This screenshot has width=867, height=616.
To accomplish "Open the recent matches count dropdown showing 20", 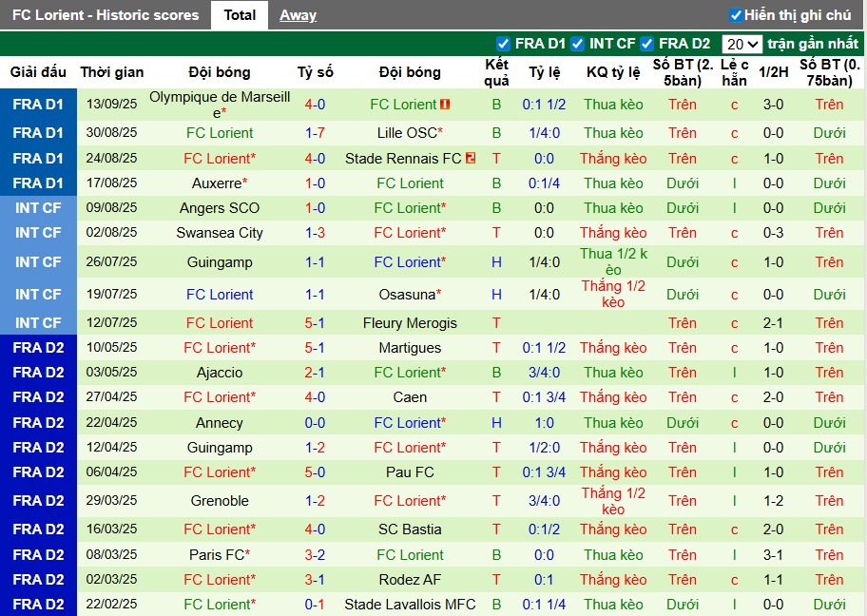I will point(744,43).
